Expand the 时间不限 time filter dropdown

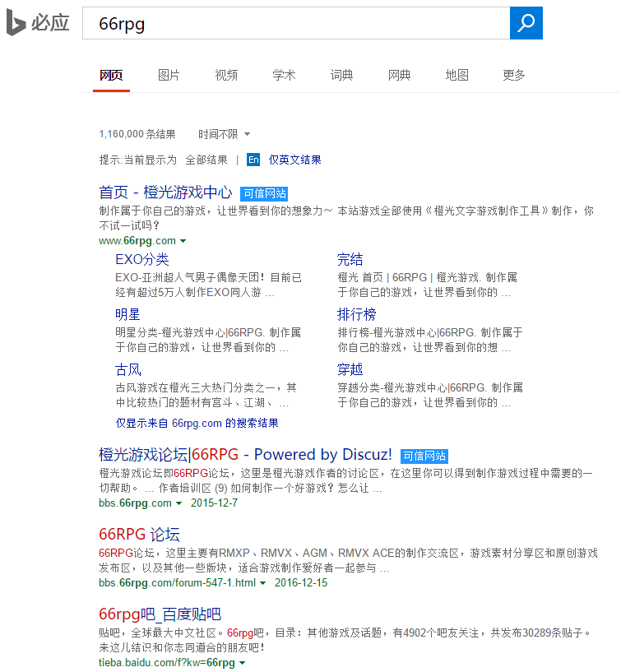(224, 134)
